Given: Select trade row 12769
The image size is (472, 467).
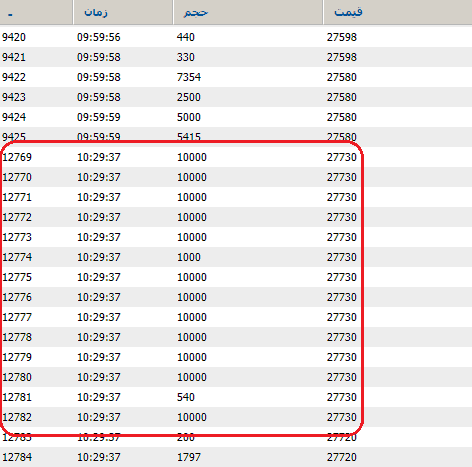Looking at the screenshot, I should (x=236, y=157).
